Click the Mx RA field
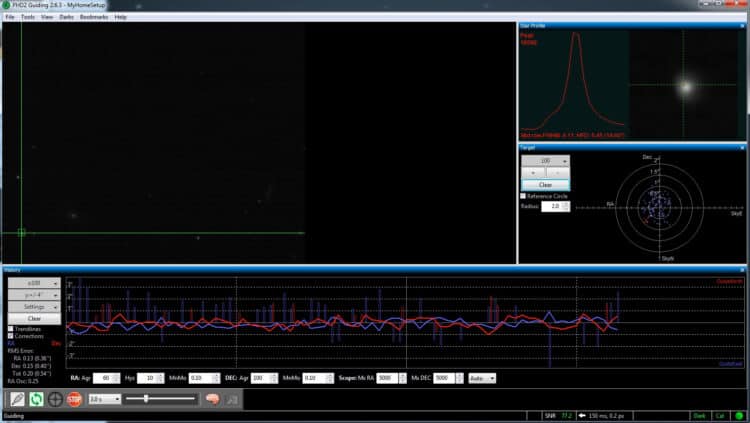750x423 pixels. click(x=387, y=378)
